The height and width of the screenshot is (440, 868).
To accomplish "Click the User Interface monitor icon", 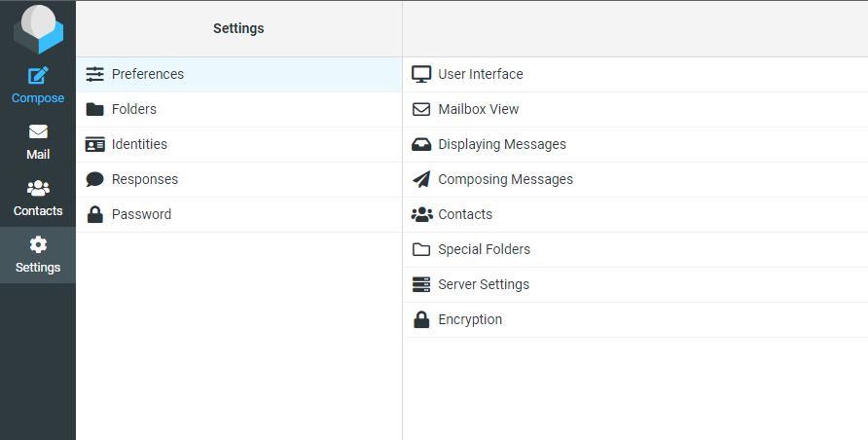I will coord(421,74).
